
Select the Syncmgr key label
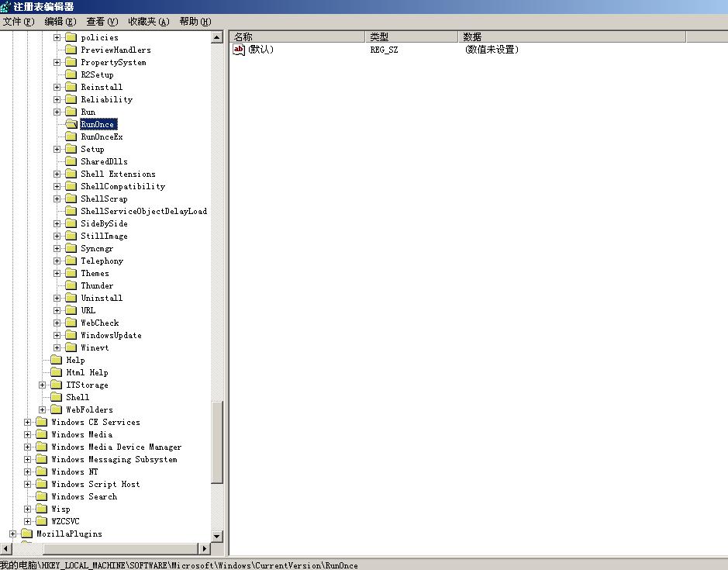click(x=97, y=248)
